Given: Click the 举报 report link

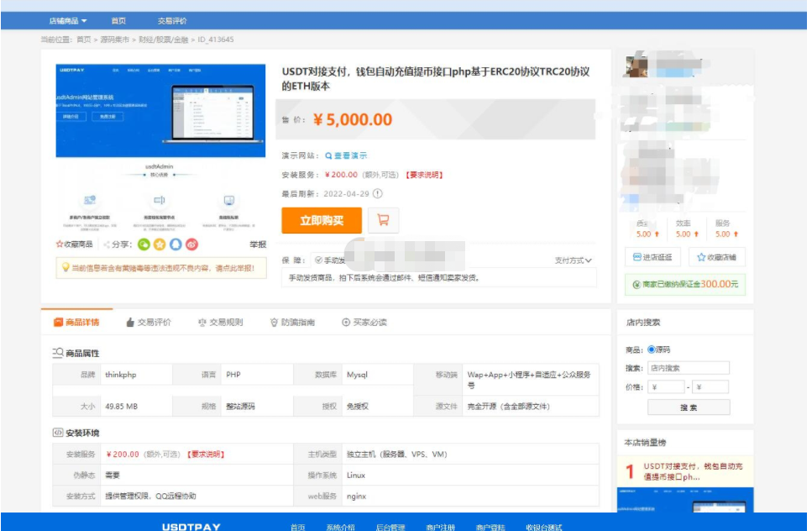Looking at the screenshot, I should [x=258, y=244].
